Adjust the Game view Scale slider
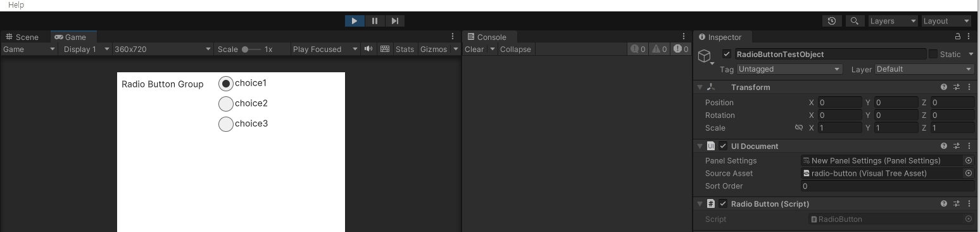The width and height of the screenshot is (980, 232). pos(251,49)
